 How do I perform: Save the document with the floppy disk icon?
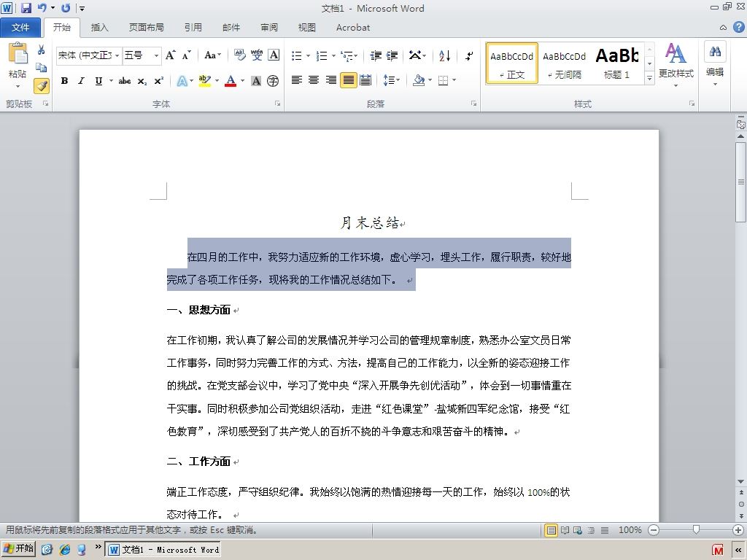coord(26,8)
